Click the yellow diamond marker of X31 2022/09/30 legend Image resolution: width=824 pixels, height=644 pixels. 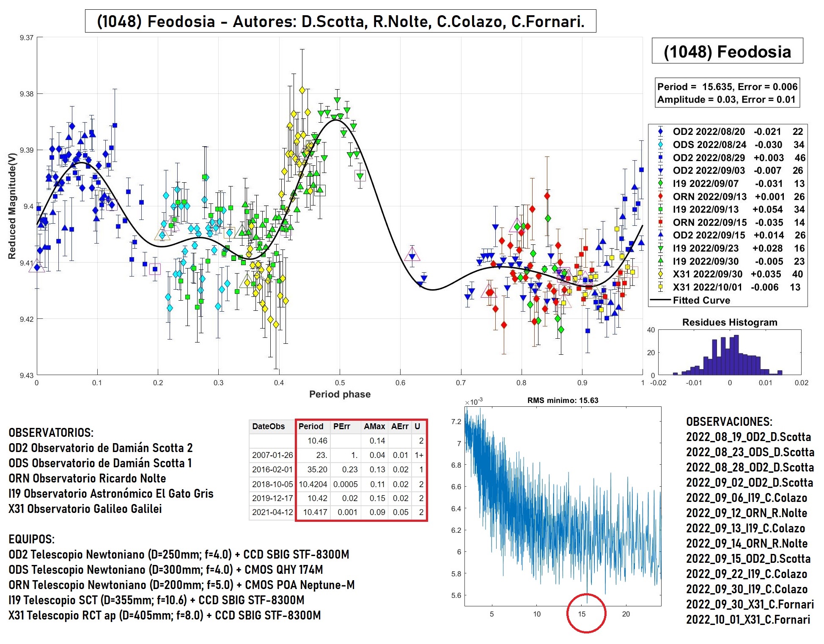660,274
